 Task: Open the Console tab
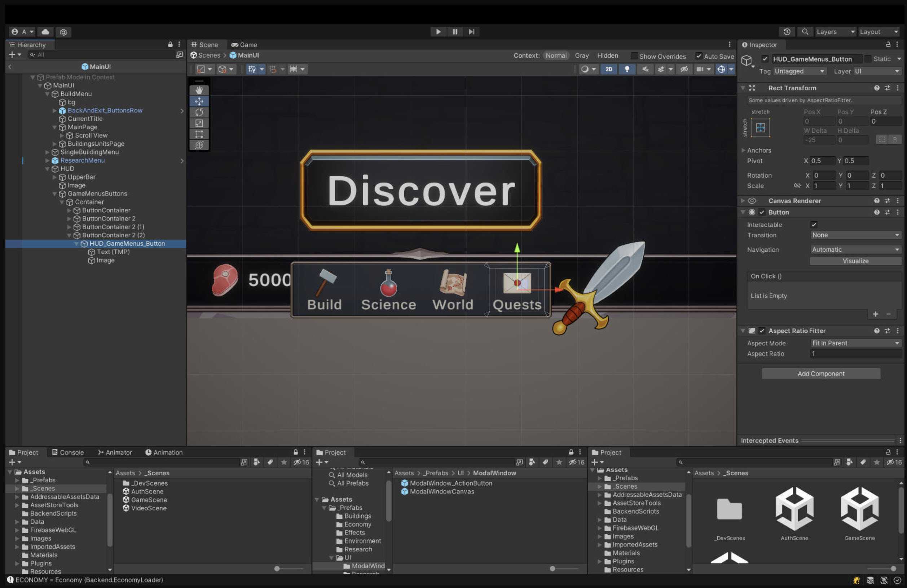[67, 452]
